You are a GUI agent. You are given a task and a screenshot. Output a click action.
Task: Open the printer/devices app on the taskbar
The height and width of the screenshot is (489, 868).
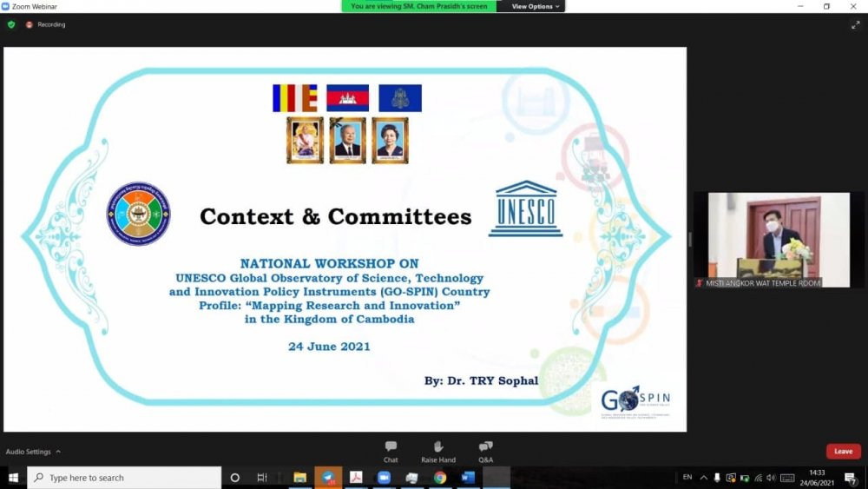point(411,478)
